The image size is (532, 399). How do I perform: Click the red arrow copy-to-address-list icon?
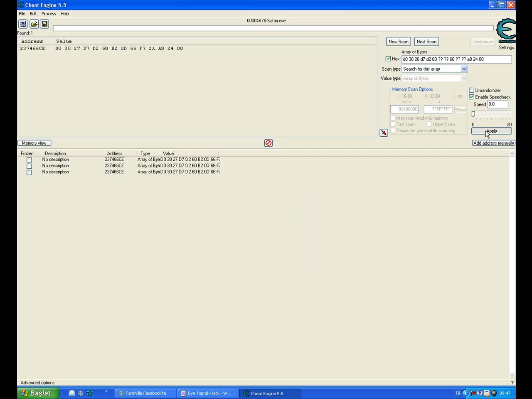(x=384, y=133)
